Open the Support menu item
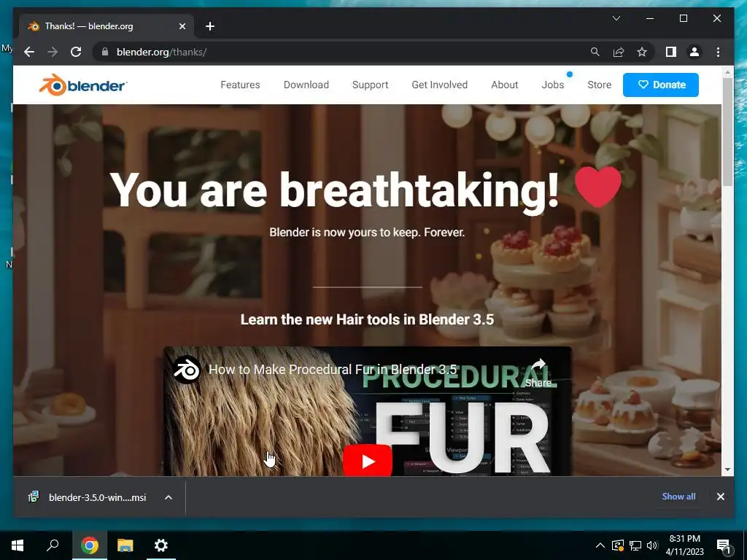Image resolution: width=747 pixels, height=560 pixels. point(370,85)
